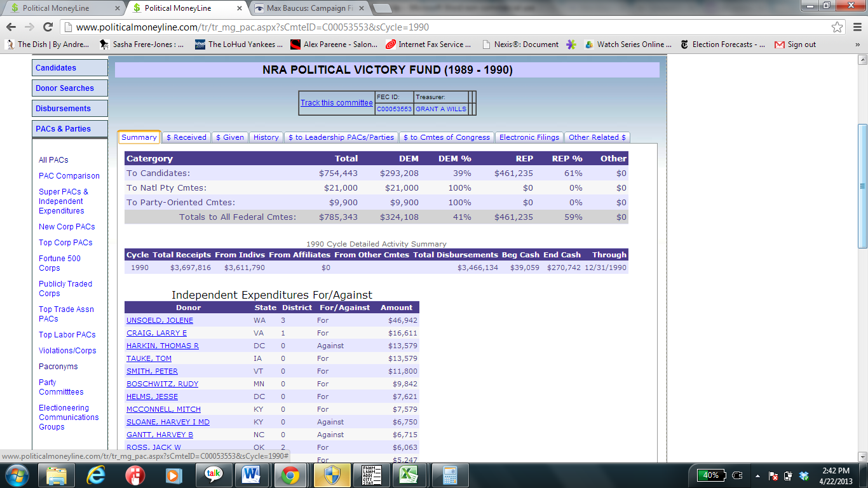Open the History tab
Screen dimensions: 868x488
pos(266,137)
